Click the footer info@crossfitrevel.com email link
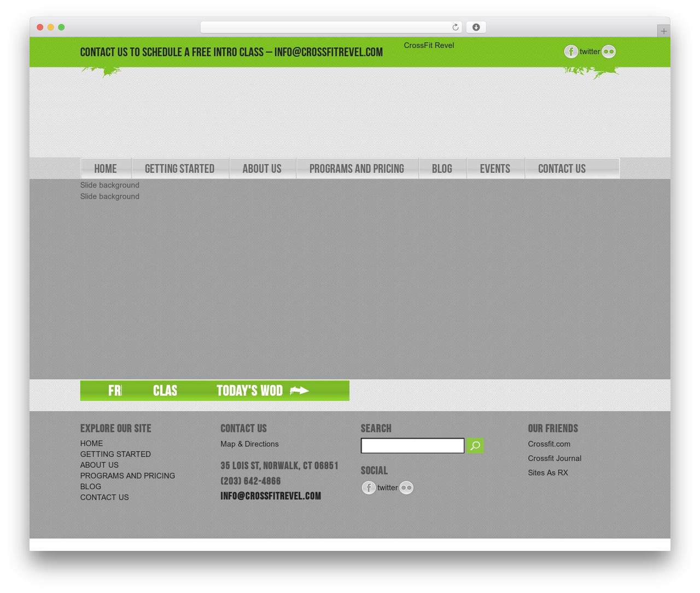Image resolution: width=700 pixels, height=593 pixels. [x=271, y=496]
